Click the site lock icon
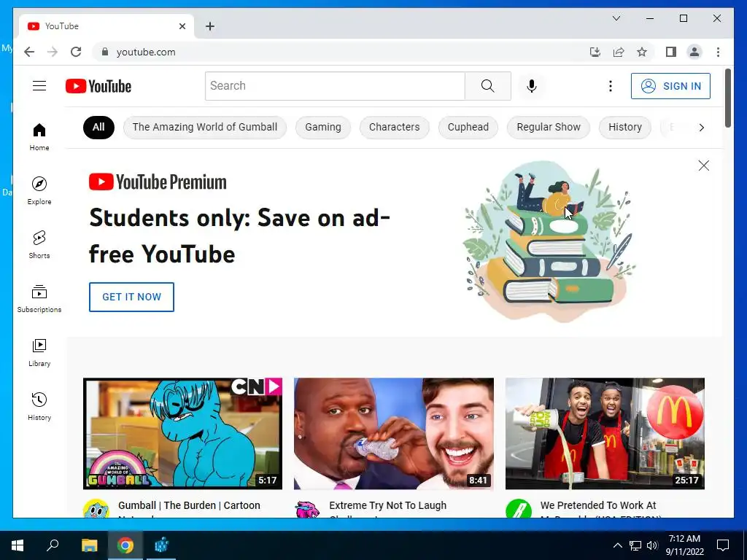This screenshot has height=560, width=747. click(x=105, y=52)
